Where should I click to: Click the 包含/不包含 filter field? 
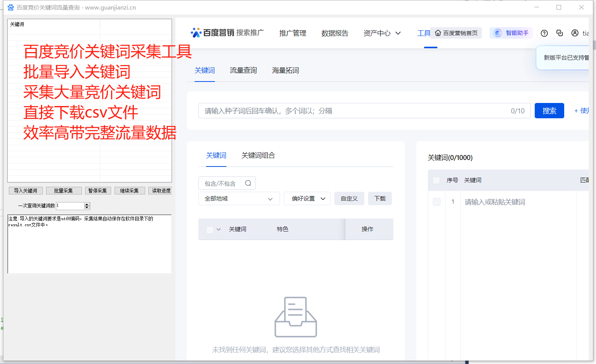click(x=227, y=183)
